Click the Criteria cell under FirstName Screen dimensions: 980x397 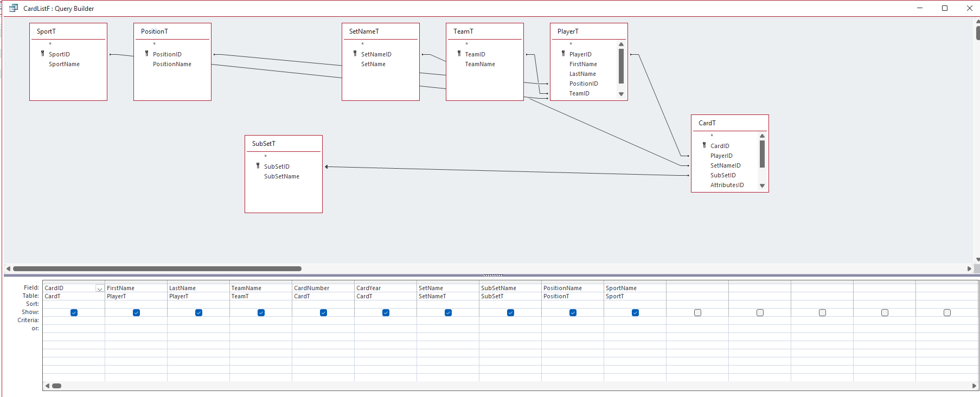pos(136,321)
